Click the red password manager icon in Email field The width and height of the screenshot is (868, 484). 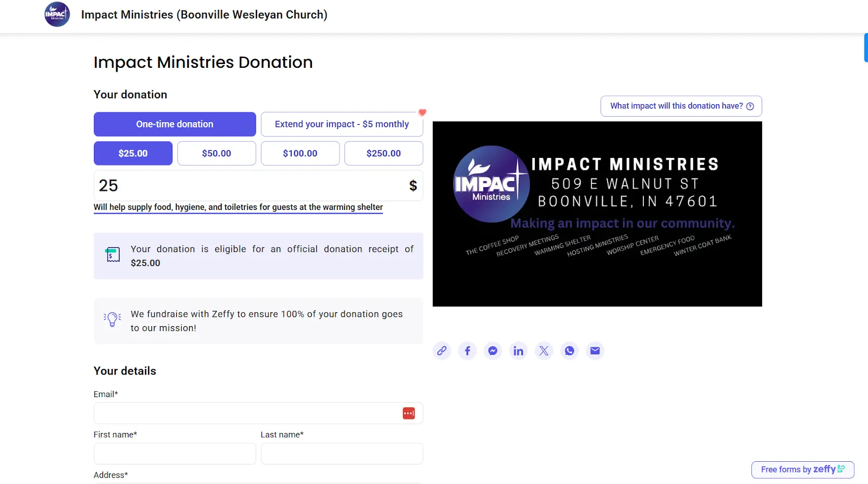click(409, 413)
